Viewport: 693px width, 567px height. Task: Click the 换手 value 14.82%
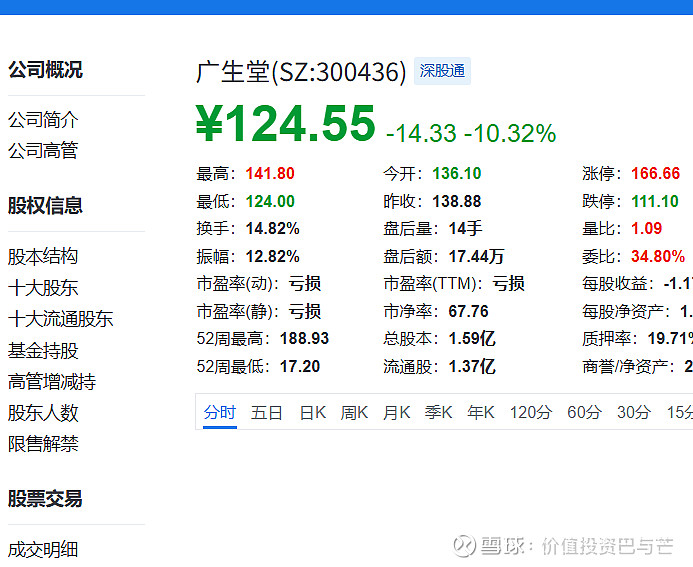point(273,229)
